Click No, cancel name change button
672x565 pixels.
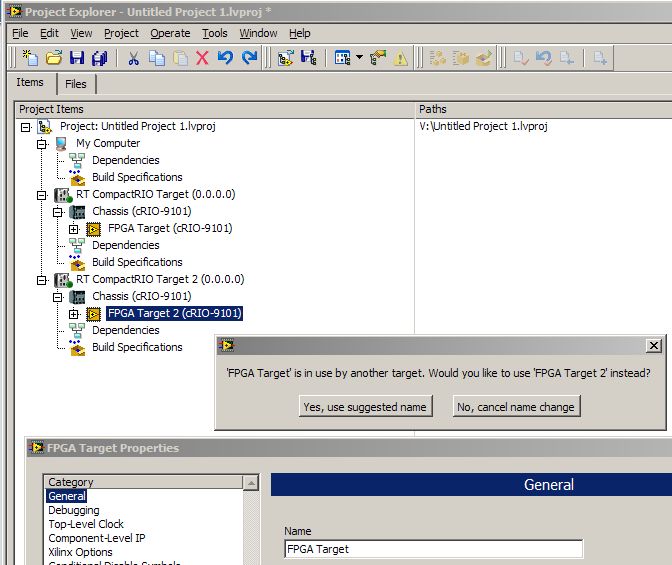516,407
